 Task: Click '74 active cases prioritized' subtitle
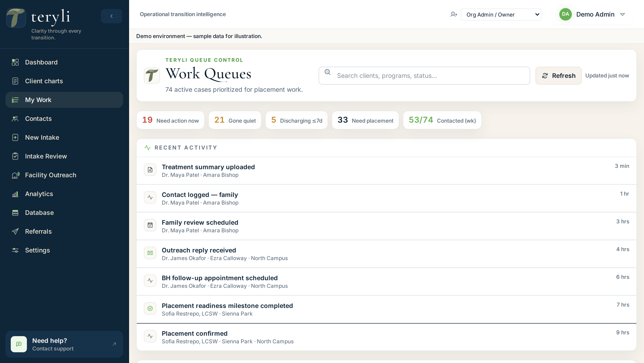click(234, 90)
